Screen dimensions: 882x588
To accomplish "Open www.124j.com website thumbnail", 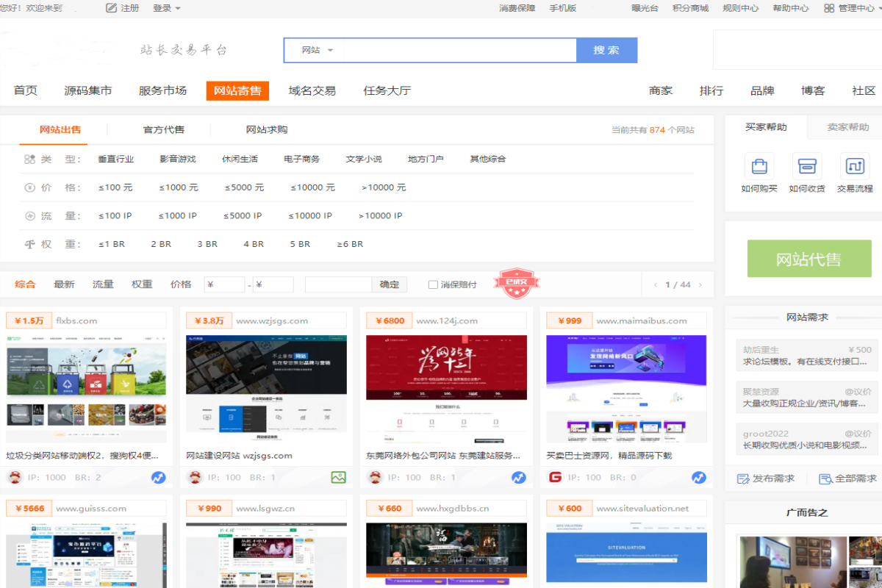I will click(446, 388).
